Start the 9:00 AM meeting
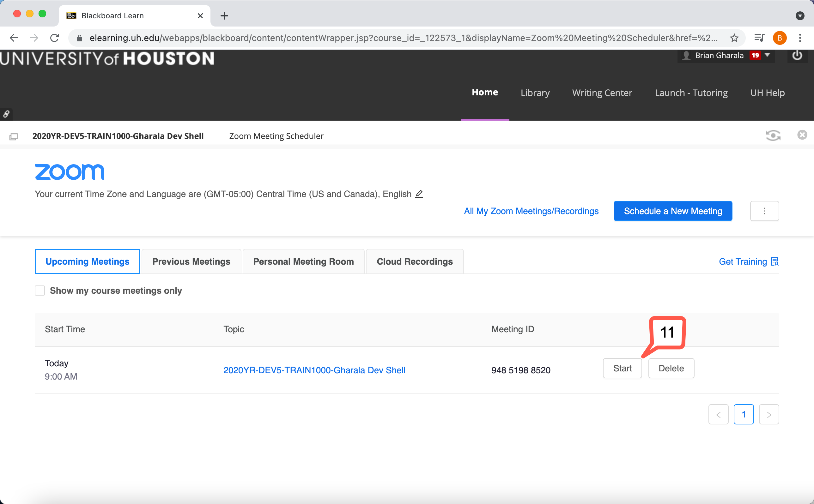 tap(622, 368)
